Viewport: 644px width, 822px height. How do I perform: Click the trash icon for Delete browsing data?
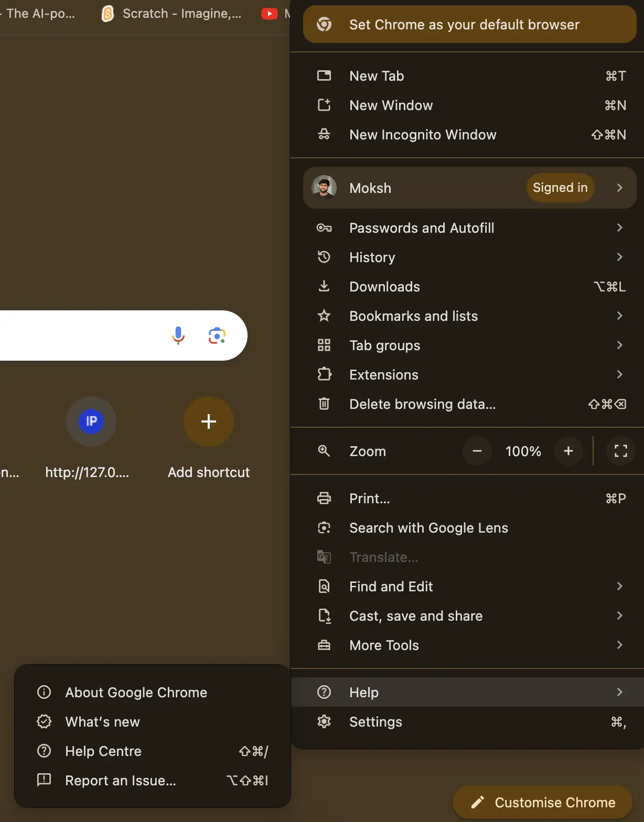[324, 404]
